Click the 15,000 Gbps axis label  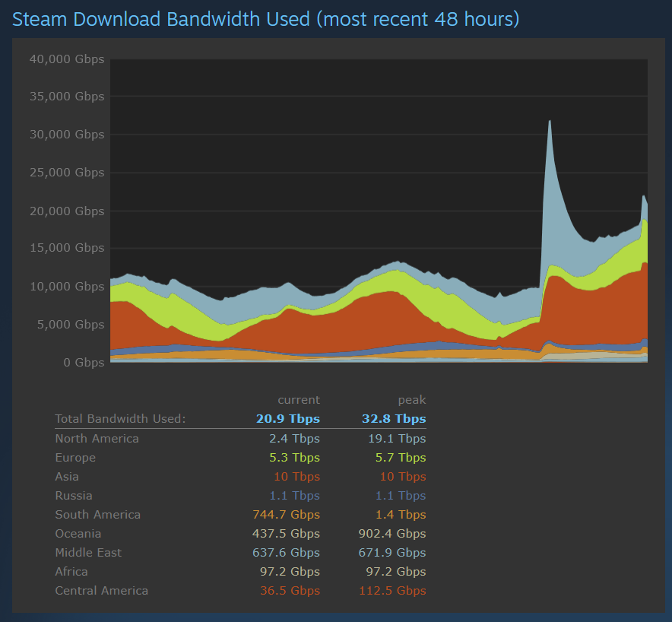tap(67, 248)
